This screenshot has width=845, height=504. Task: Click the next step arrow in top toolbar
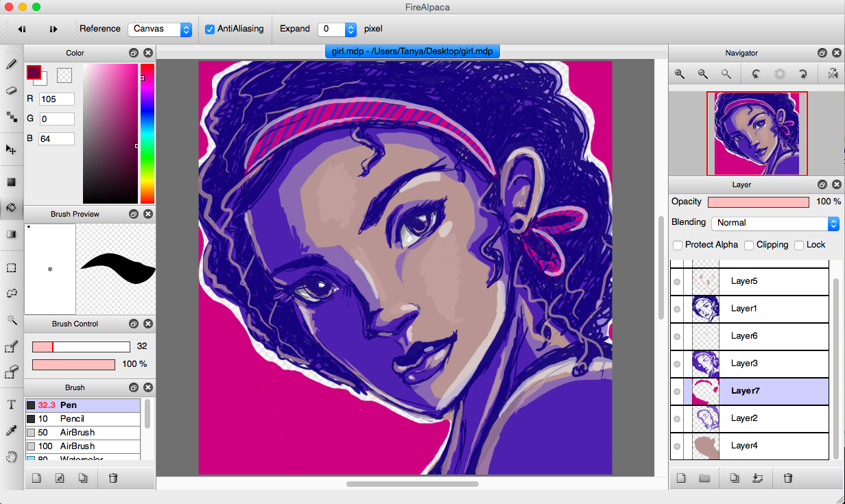coord(53,29)
